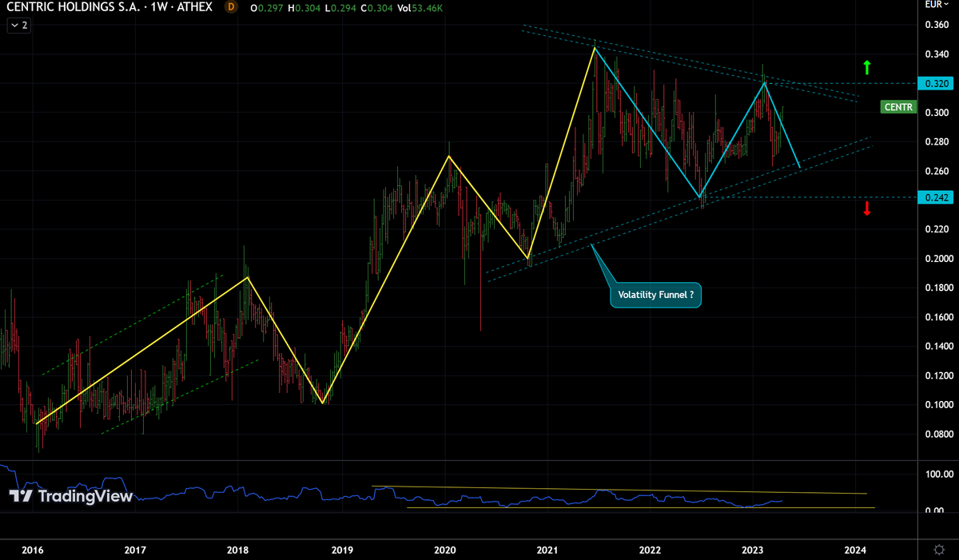Click the 0.320 price line label

[937, 83]
